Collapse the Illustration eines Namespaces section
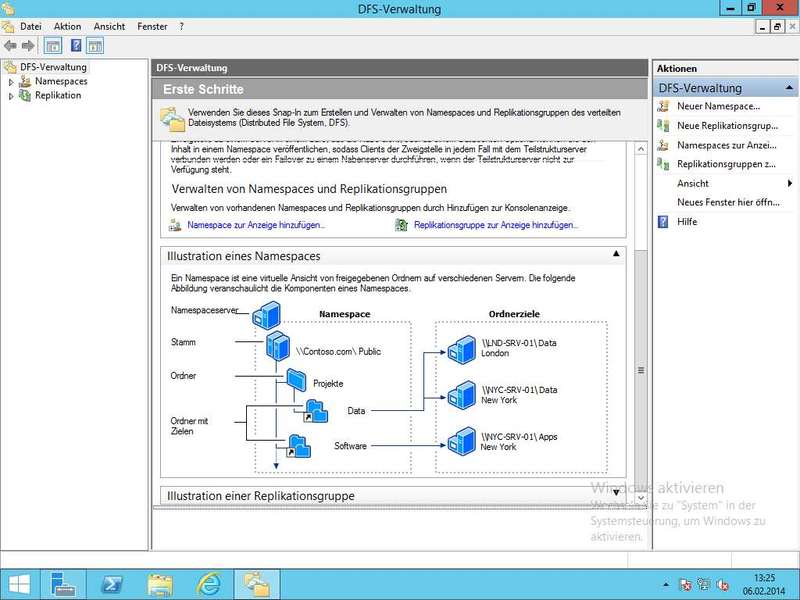 coord(614,256)
